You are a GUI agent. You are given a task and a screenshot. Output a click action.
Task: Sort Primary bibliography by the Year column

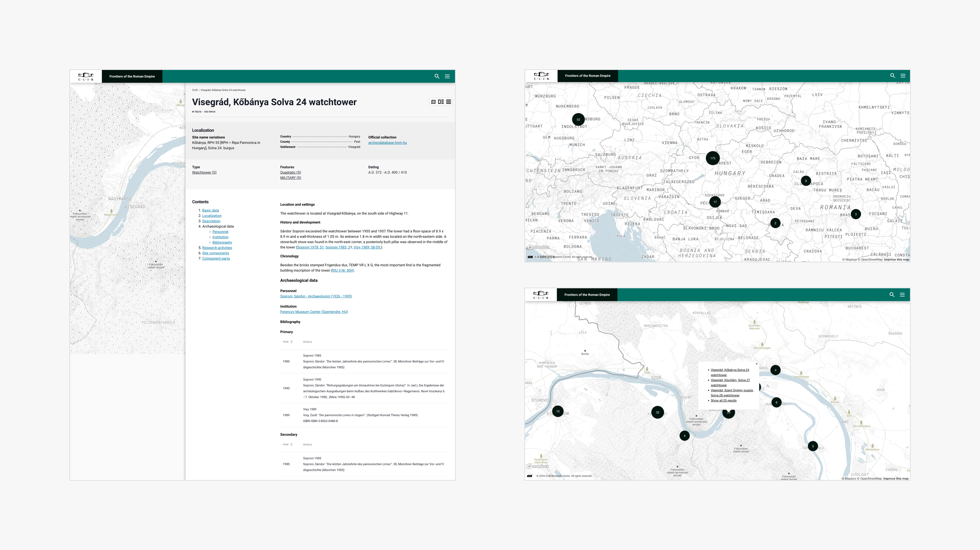(x=288, y=342)
